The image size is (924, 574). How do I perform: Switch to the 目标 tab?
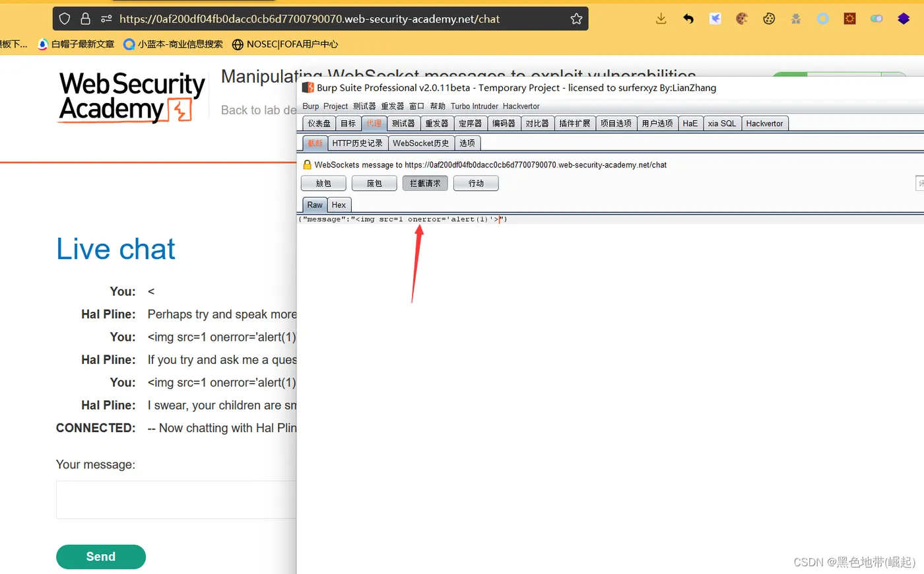point(348,124)
